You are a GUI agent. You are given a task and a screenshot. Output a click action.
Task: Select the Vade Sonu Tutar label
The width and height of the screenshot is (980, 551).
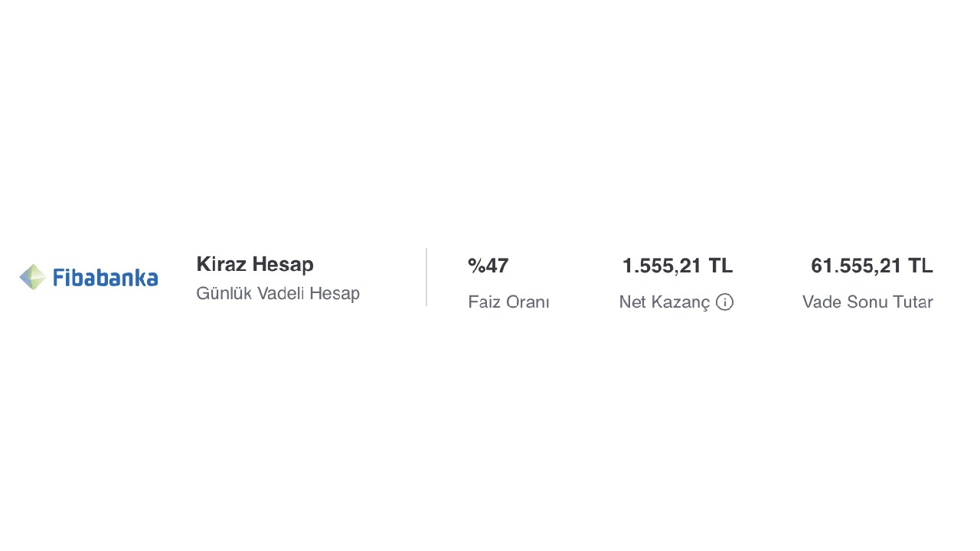coord(867,302)
